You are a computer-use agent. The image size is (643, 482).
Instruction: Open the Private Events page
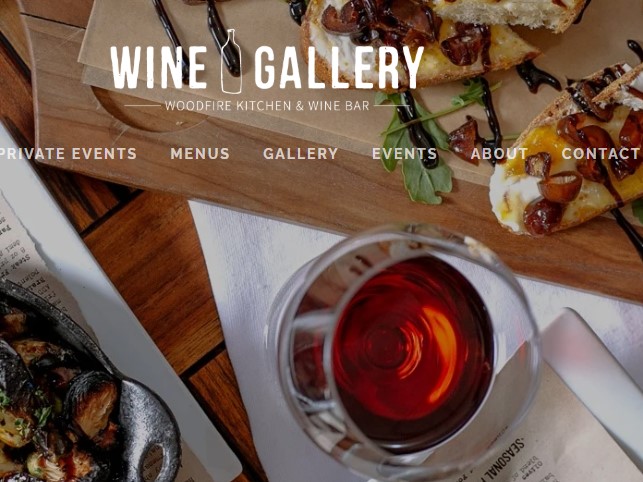[68, 154]
